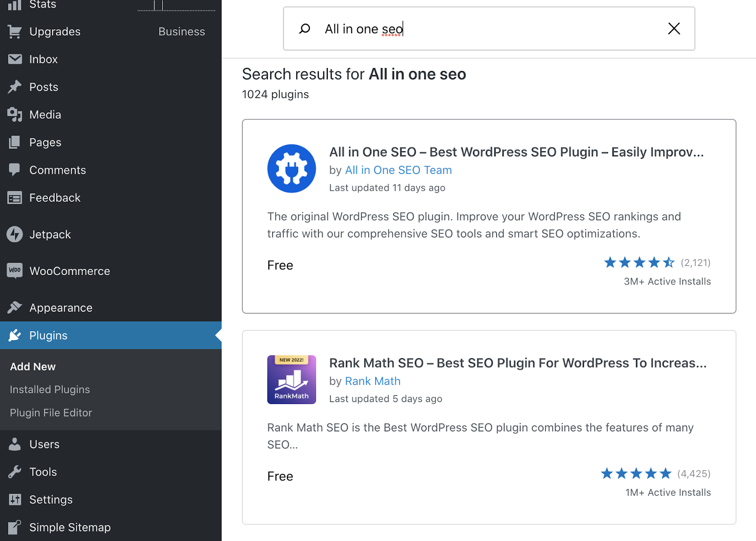Open All in One SEO Team author link

[x=398, y=170]
